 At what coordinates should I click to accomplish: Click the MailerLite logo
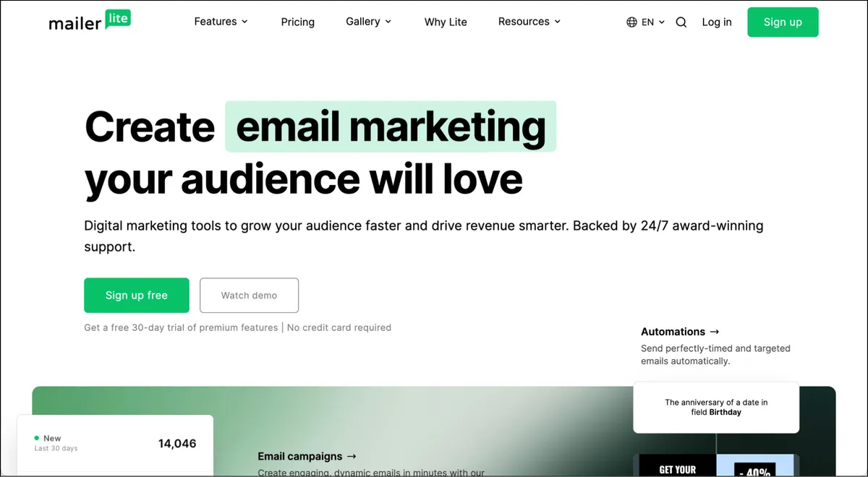coord(90,22)
